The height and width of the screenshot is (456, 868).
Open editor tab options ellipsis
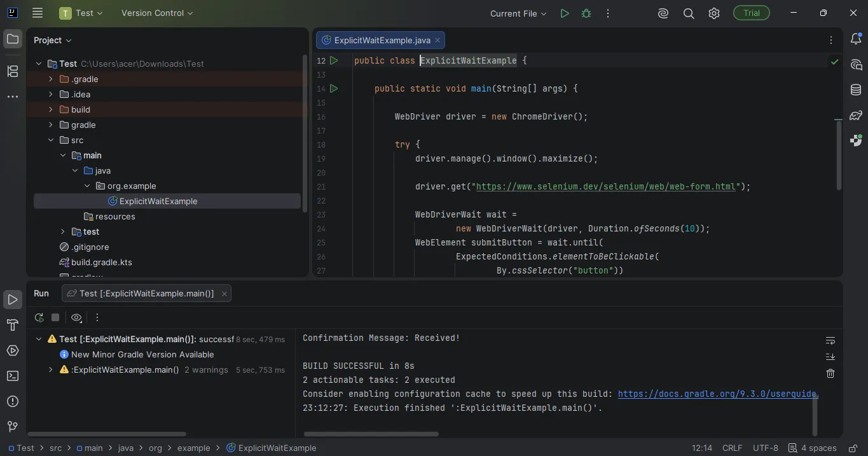(x=831, y=40)
